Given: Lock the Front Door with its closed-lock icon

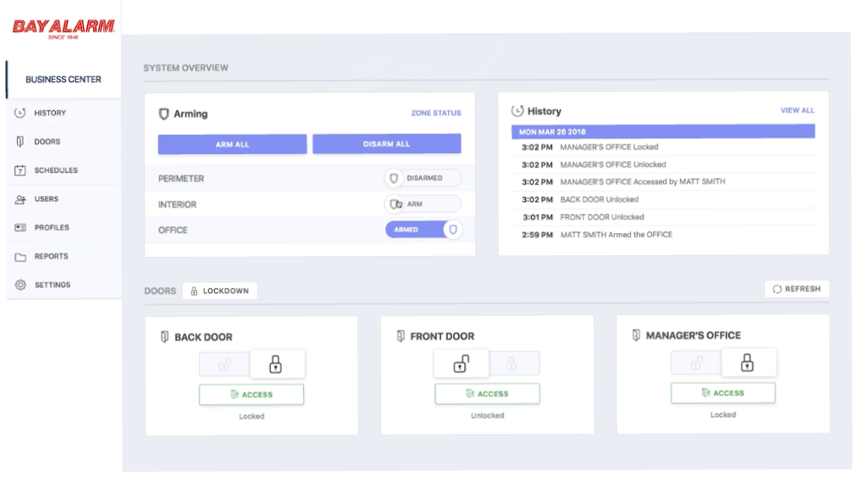Looking at the screenshot, I should tap(512, 364).
